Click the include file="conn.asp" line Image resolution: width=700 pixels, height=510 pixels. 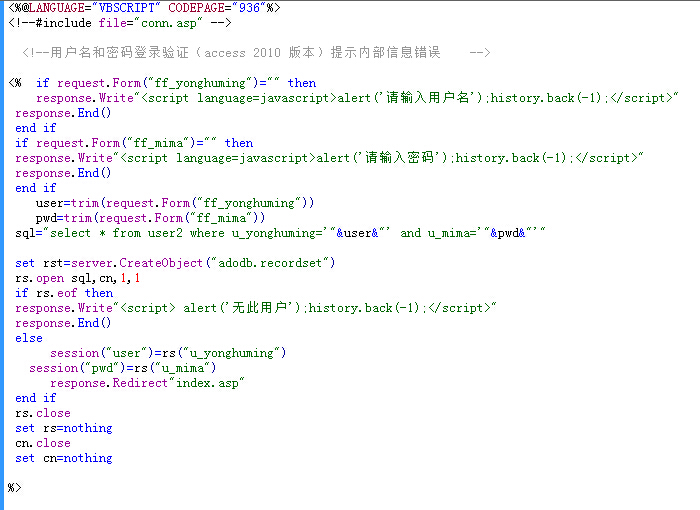tap(120, 23)
